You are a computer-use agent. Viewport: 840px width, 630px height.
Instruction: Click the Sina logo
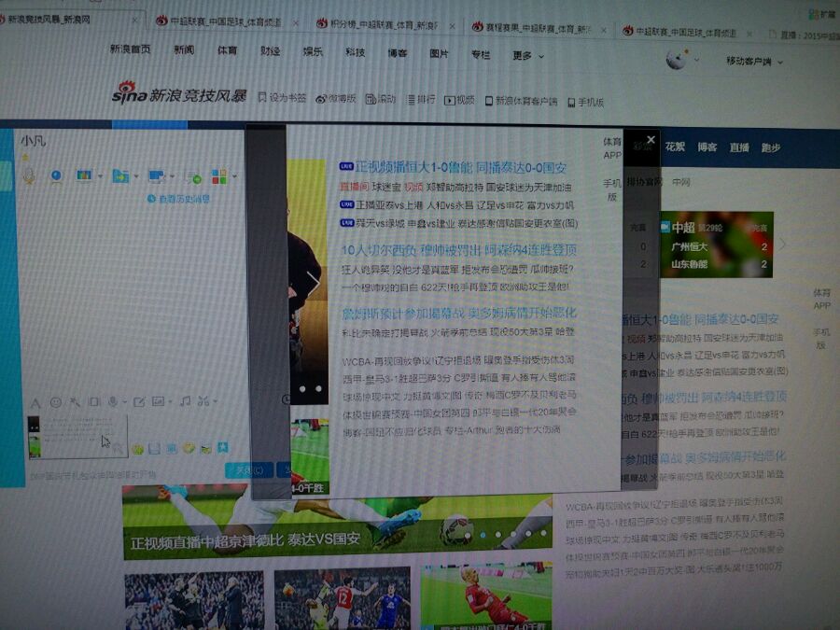pyautogui.click(x=129, y=93)
